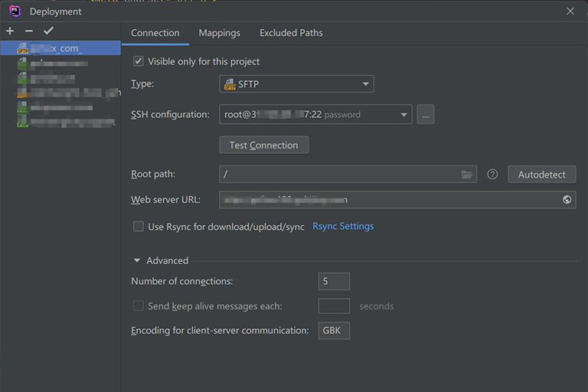
Task: Click the use as default checkmark icon
Action: coord(48,31)
